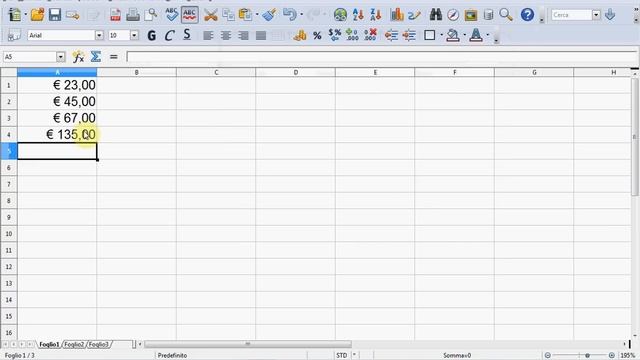Select the Foglio1 sheet tab

[49, 344]
